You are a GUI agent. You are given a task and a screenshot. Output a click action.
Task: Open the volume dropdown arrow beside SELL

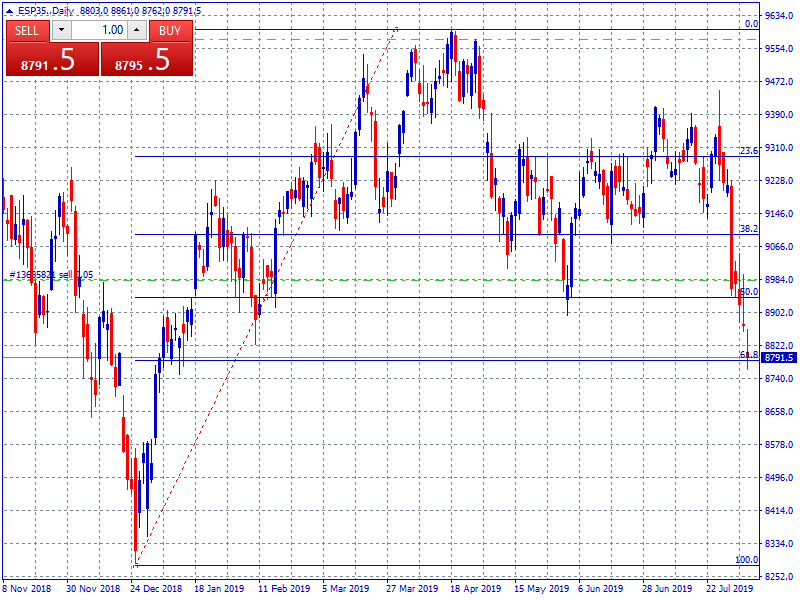(x=60, y=30)
